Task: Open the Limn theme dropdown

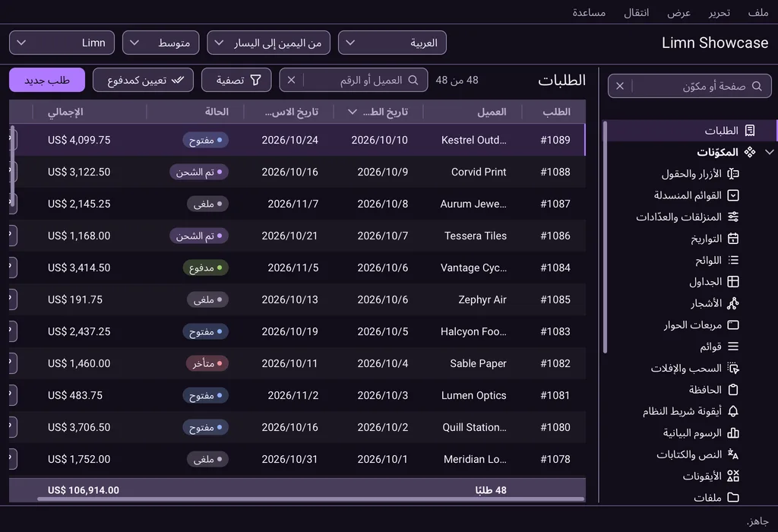Action: click(62, 43)
